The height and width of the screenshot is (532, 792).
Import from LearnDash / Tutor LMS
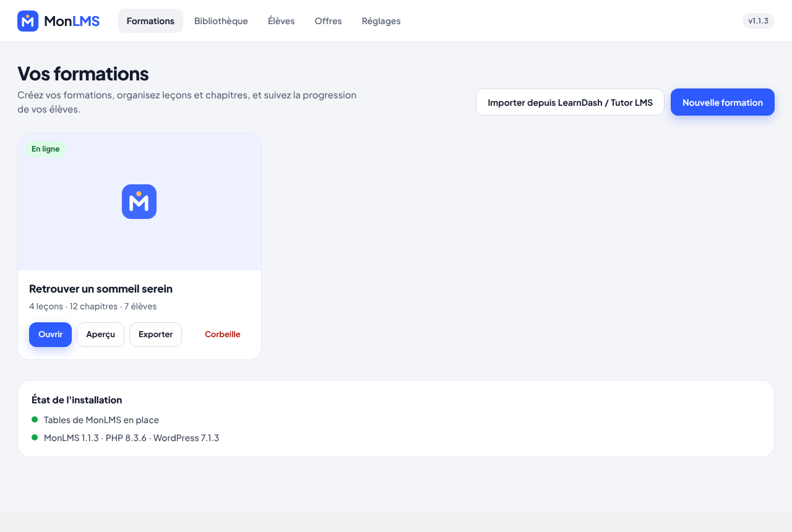pyautogui.click(x=570, y=102)
